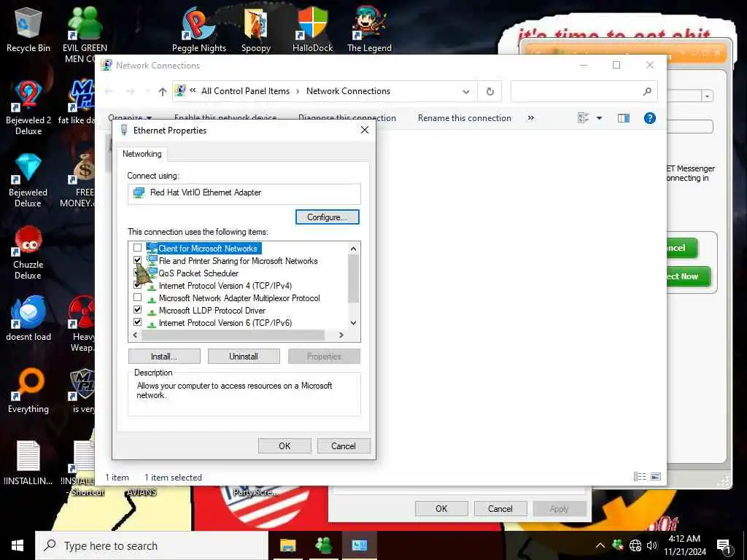The width and height of the screenshot is (747, 560).
Task: Open Bejeweled Deluxe gem icon
Action: pos(28,180)
